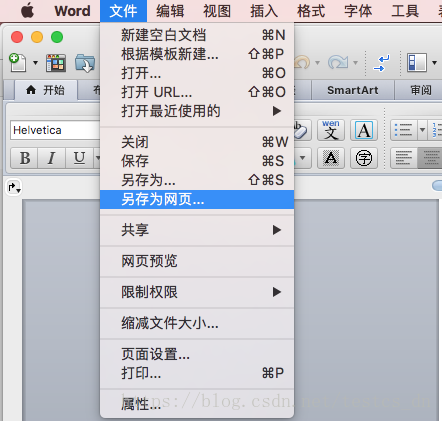Expand the 限制权限 submenu
This screenshot has height=421, width=442.
point(197,292)
